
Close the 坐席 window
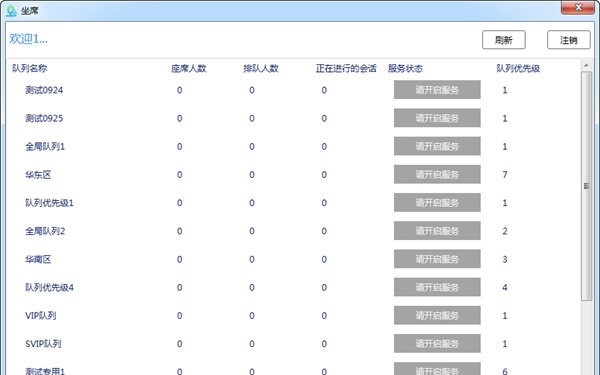579,7
